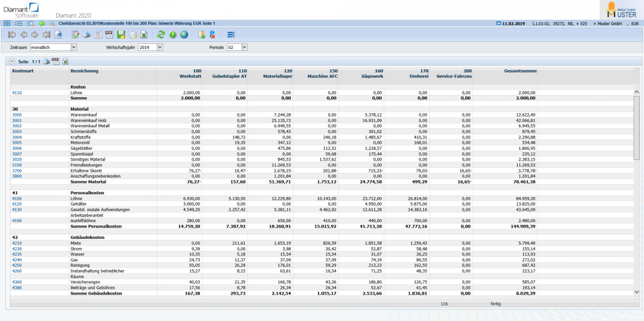Open the Wirtschaftsjahr dropdown showing 2019

click(150, 47)
